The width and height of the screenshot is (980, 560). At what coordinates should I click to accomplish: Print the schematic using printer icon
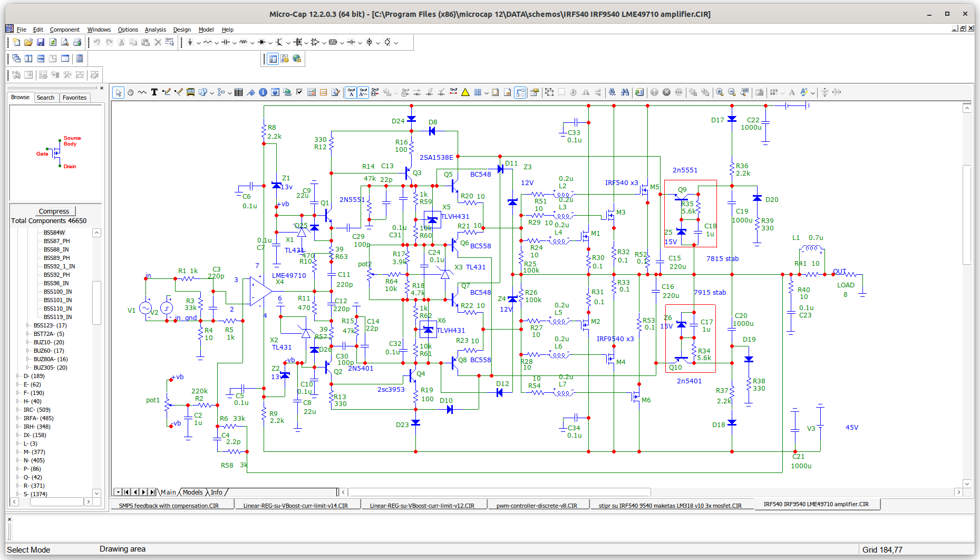pos(77,42)
